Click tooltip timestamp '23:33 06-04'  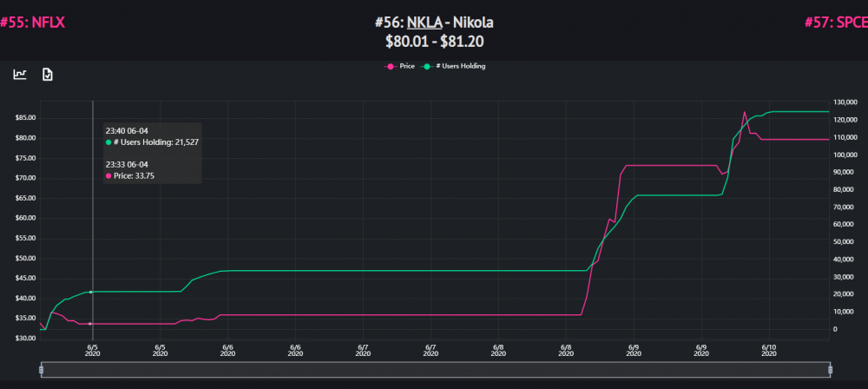click(127, 164)
